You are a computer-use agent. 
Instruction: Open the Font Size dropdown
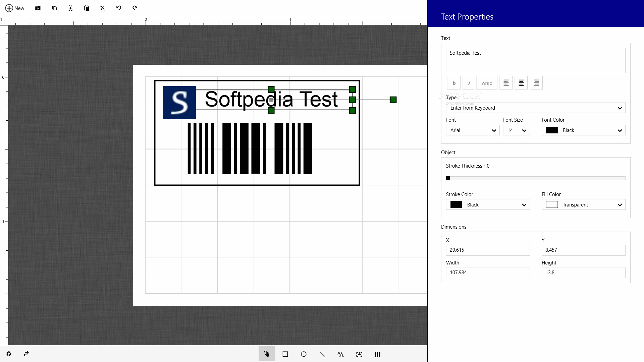(516, 130)
